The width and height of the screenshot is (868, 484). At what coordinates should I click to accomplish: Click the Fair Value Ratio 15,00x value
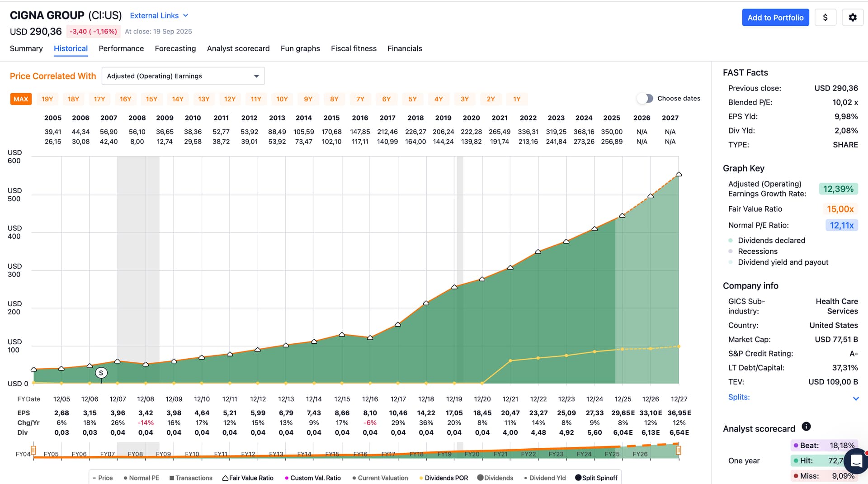840,209
